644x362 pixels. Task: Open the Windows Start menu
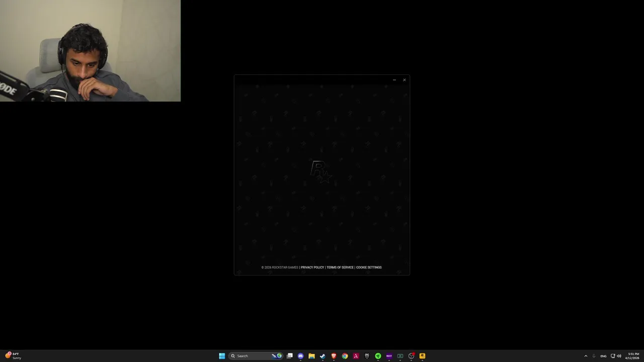(x=222, y=356)
